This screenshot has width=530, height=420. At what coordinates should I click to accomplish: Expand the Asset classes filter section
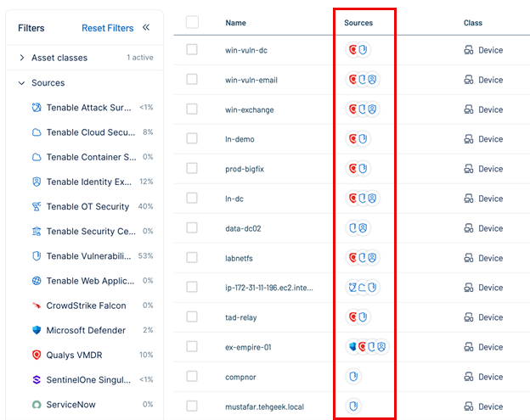(x=21, y=58)
